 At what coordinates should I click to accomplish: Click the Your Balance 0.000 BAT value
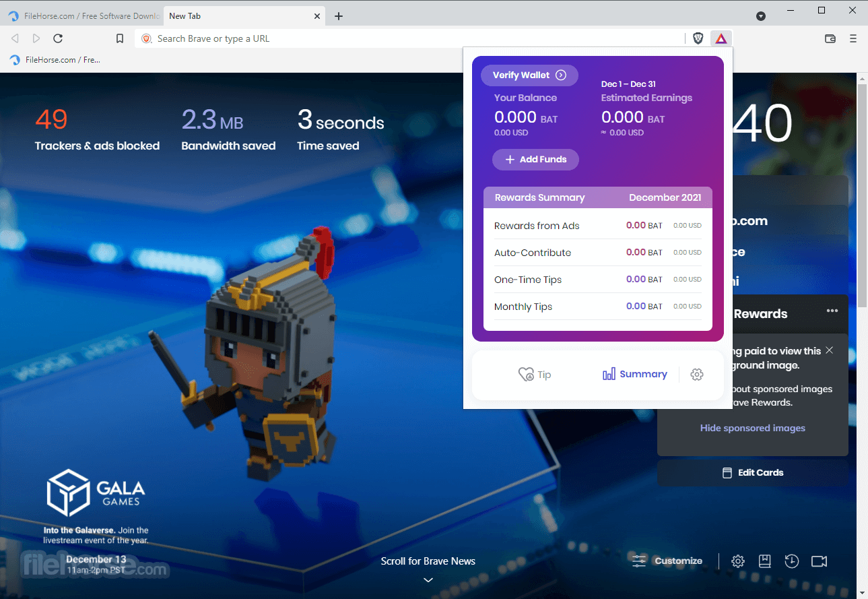[x=526, y=118]
